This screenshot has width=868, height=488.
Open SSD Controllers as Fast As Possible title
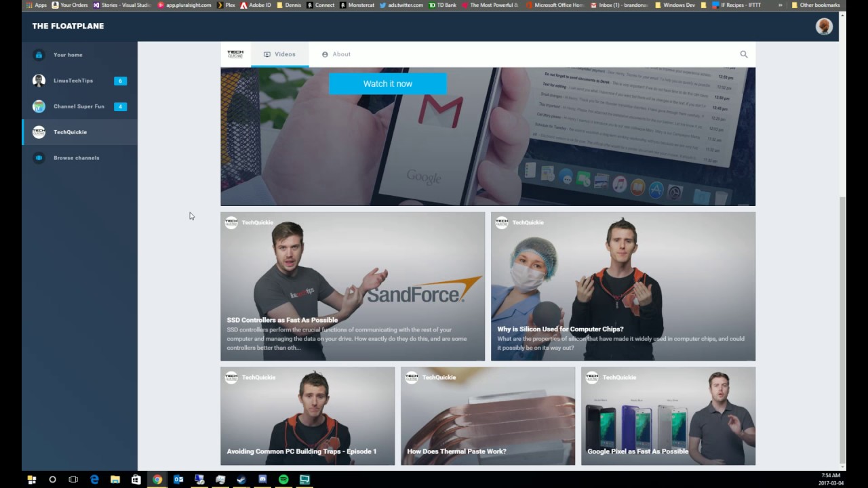click(282, 320)
